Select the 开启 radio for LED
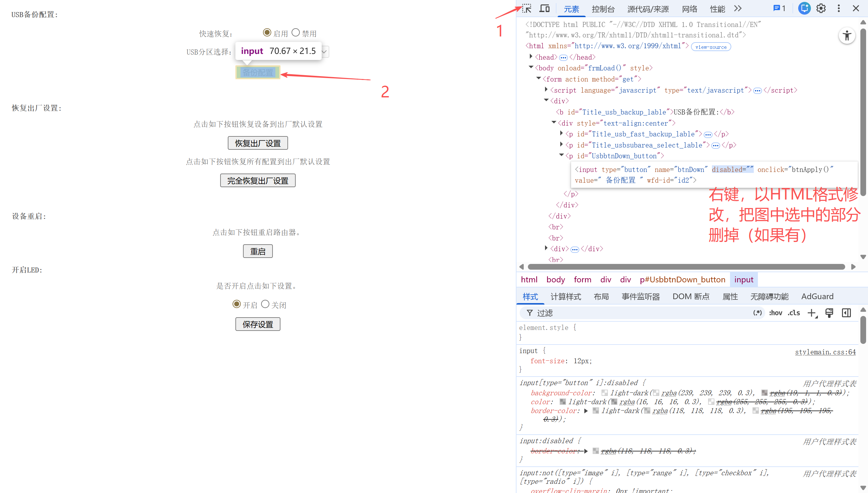Image resolution: width=868 pixels, height=493 pixels. [x=237, y=304]
